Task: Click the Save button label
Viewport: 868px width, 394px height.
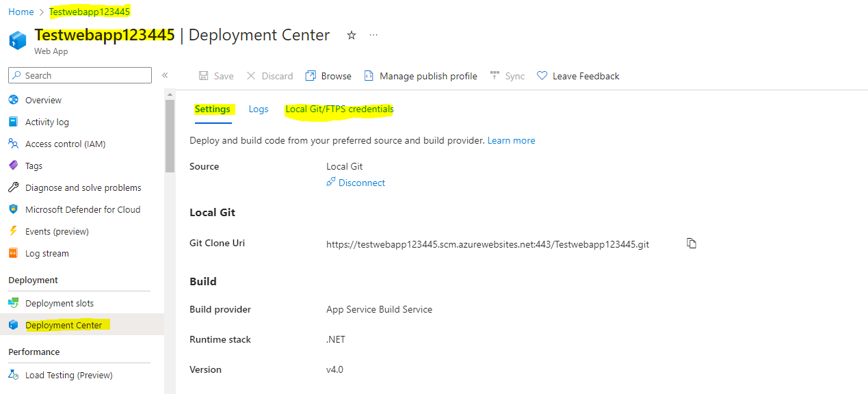Action: (224, 76)
